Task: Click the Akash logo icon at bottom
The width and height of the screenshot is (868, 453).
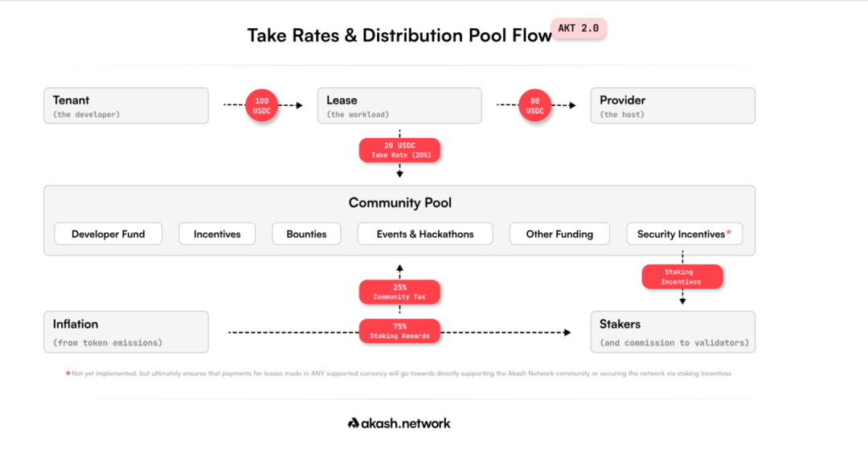Action: coord(353,423)
